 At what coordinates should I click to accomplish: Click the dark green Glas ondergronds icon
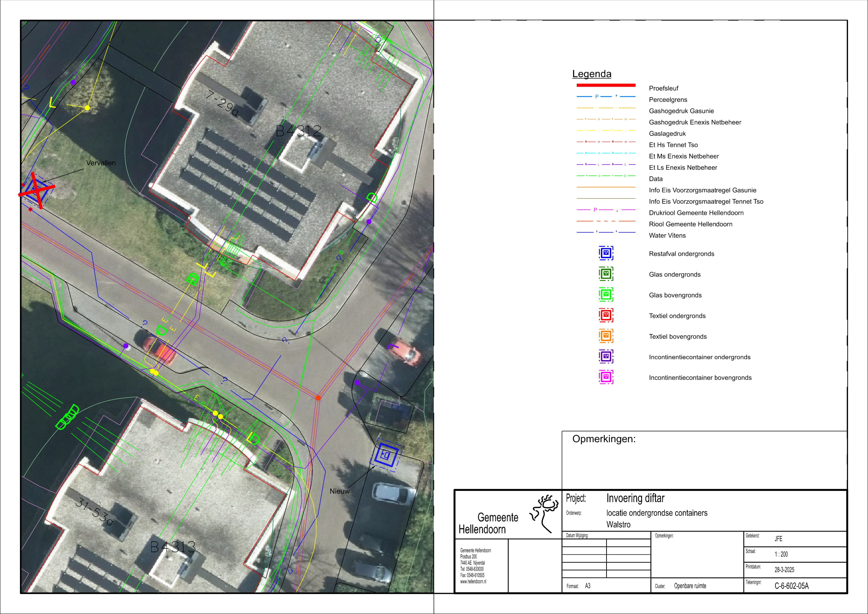606,274
